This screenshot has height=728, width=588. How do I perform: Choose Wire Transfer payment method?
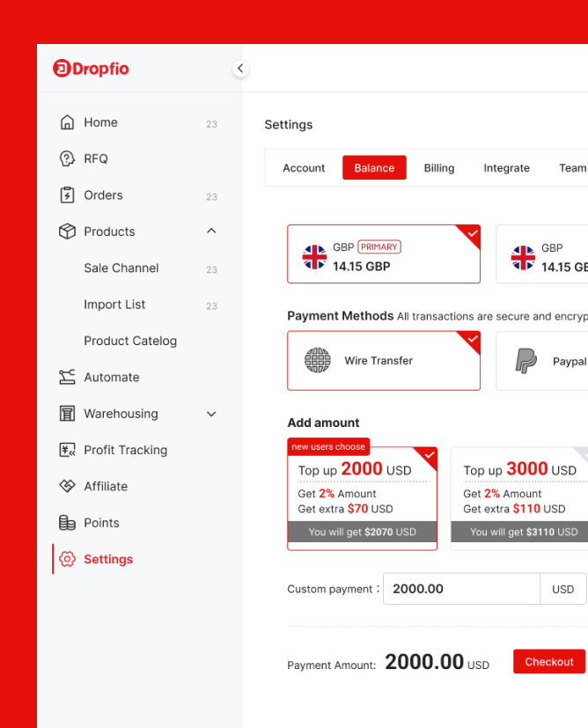(x=384, y=361)
